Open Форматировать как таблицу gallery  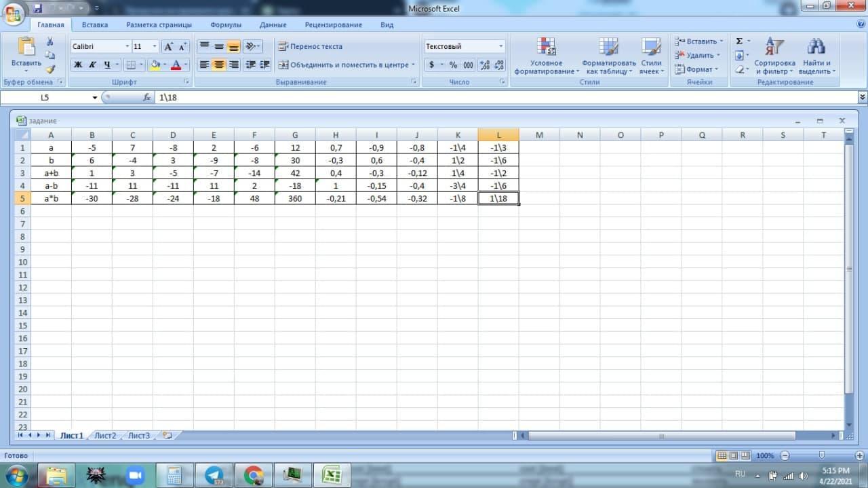coord(609,56)
